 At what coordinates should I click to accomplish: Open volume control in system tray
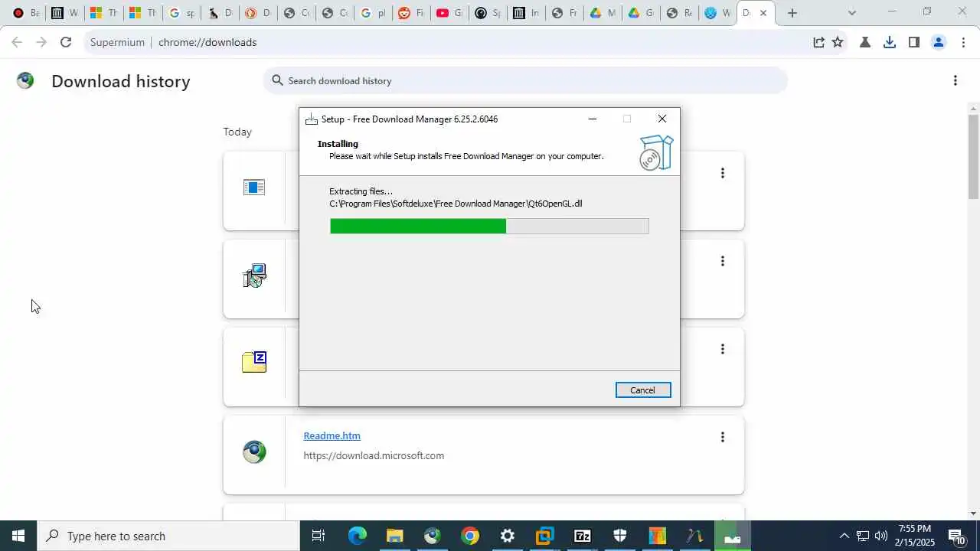881,536
